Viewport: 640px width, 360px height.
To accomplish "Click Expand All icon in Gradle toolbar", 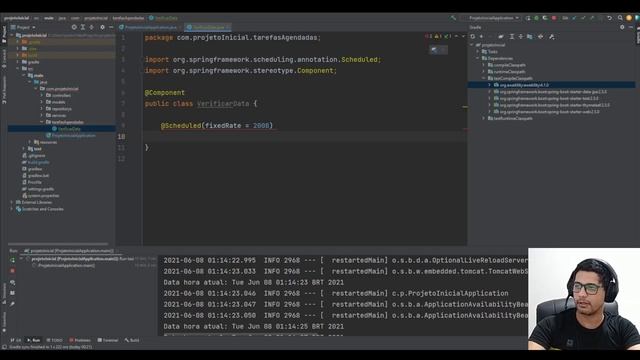I will (x=512, y=37).
